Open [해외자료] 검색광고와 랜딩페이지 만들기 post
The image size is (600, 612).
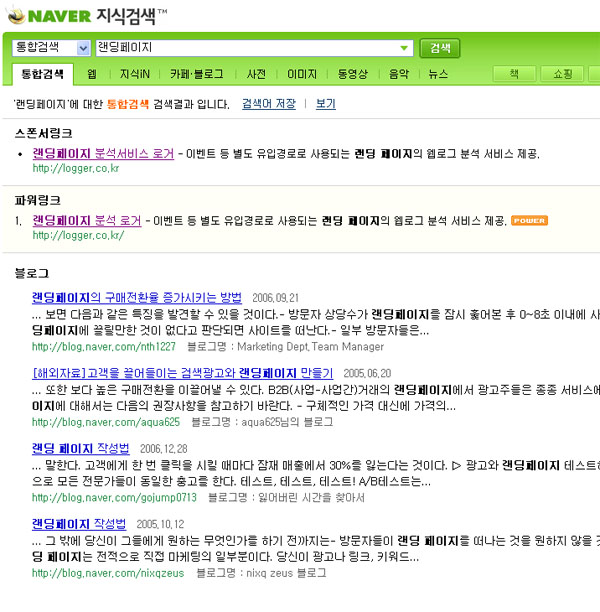tap(183, 373)
